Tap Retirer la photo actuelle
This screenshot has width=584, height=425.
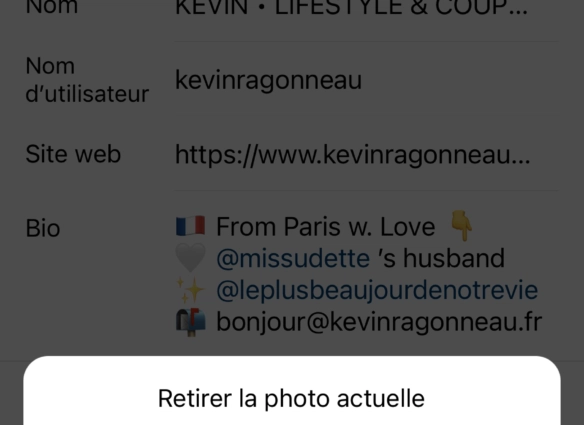pos(291,398)
